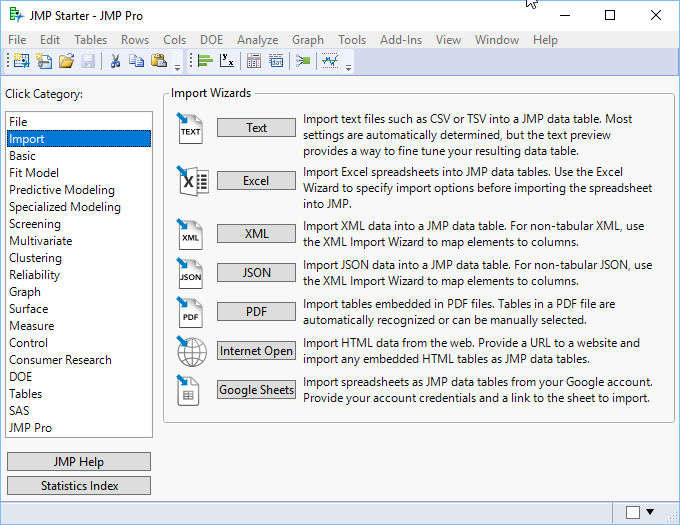Click the New Data Table toolbar icon
The height and width of the screenshot is (525, 680).
tap(21, 61)
